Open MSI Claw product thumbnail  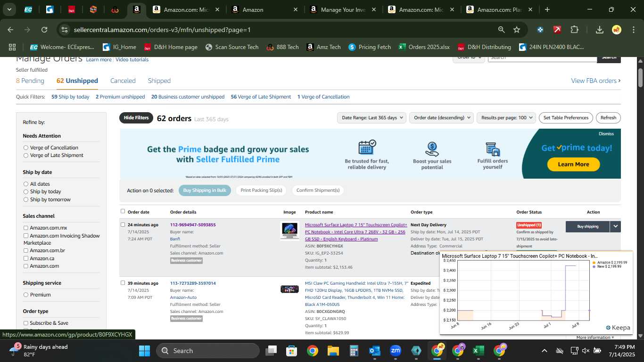[289, 289]
